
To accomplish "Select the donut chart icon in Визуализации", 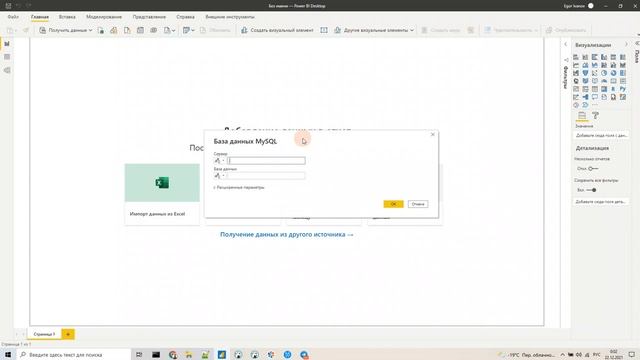I will click(613, 73).
